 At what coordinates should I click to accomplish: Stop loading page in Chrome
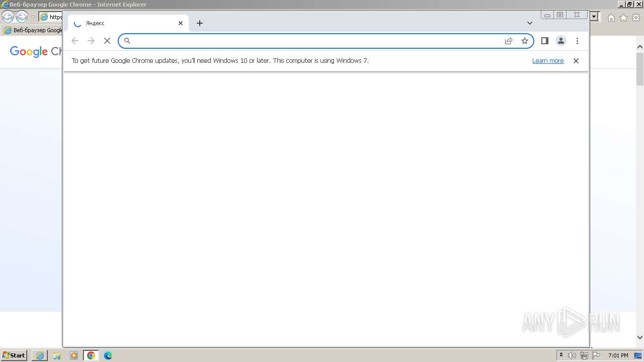coord(107,41)
